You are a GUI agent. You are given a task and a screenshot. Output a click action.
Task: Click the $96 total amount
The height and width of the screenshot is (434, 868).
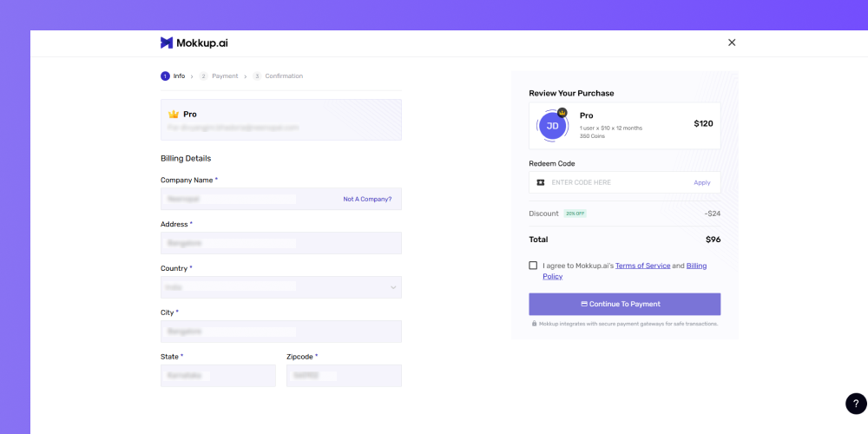713,240
